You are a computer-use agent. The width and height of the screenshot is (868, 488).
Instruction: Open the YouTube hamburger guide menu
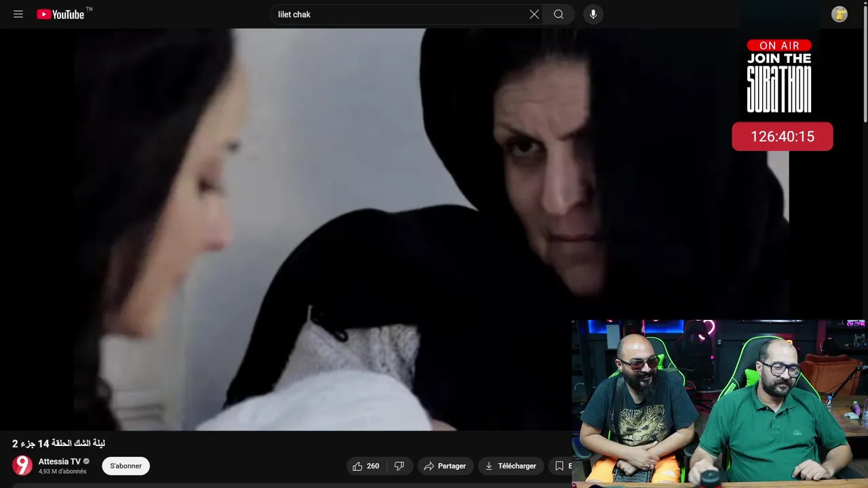coord(18,14)
